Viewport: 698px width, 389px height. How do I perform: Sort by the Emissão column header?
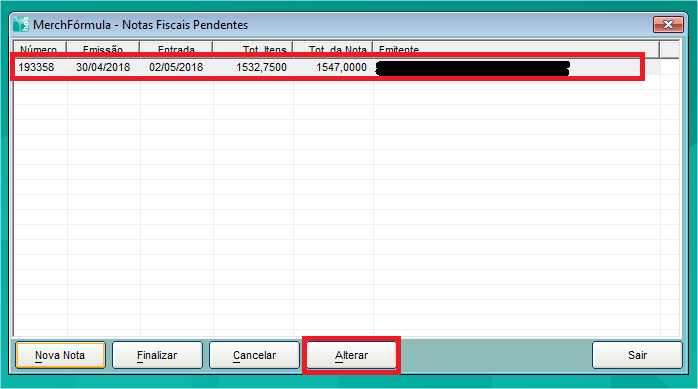[103, 49]
